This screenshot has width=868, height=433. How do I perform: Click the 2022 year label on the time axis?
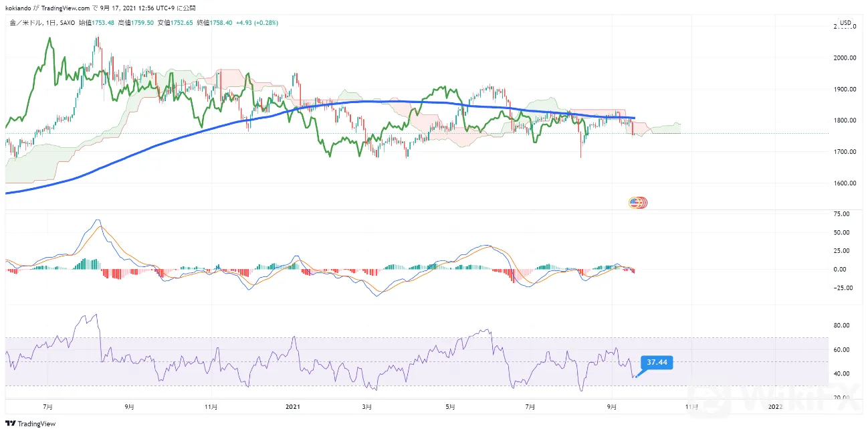pyautogui.click(x=774, y=406)
